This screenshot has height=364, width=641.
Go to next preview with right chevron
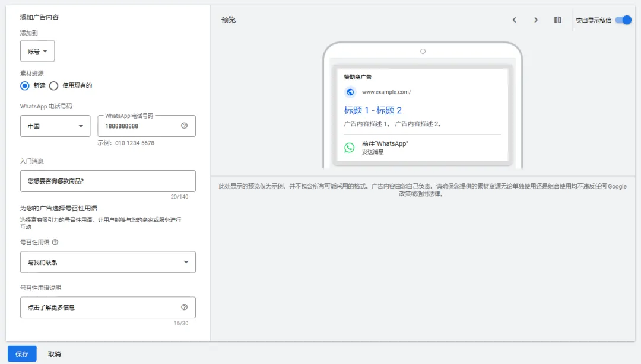[x=536, y=20]
